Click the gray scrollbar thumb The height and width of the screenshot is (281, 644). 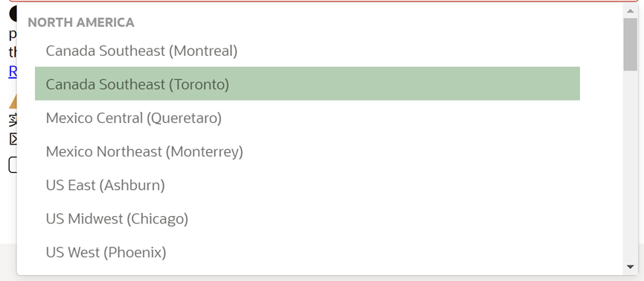pyautogui.click(x=630, y=45)
